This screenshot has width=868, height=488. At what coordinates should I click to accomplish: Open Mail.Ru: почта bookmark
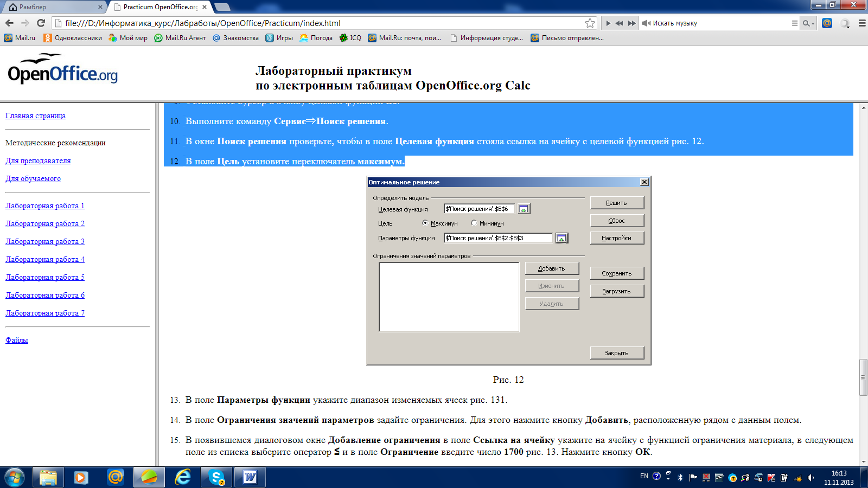(405, 38)
